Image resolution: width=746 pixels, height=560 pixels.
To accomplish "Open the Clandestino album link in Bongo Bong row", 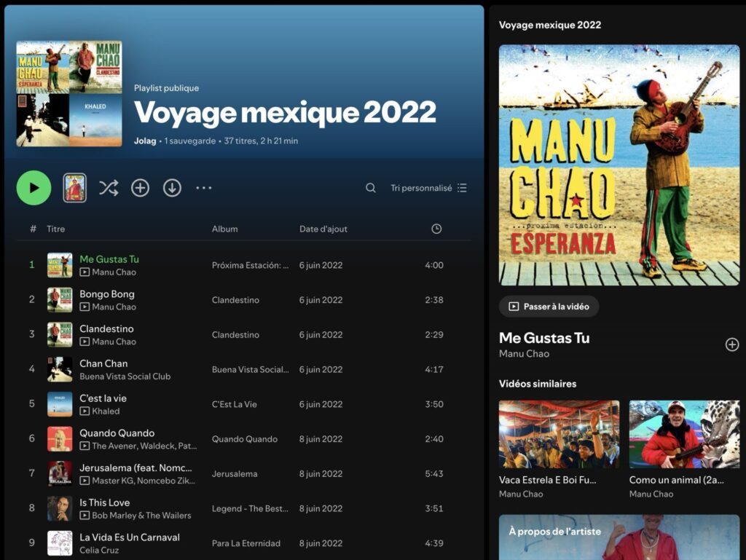I will pos(235,300).
